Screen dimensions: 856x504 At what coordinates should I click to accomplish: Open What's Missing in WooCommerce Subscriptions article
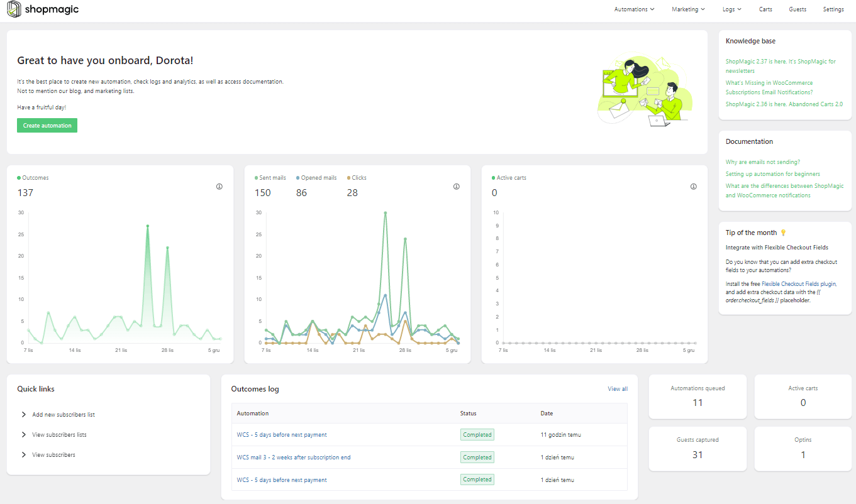click(x=769, y=87)
